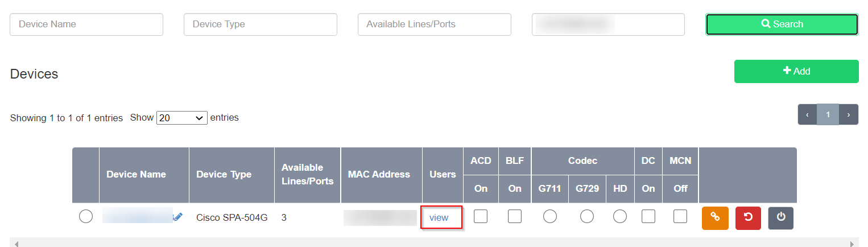
Task: Click the horizontal scrollbar track
Action: coord(434,244)
